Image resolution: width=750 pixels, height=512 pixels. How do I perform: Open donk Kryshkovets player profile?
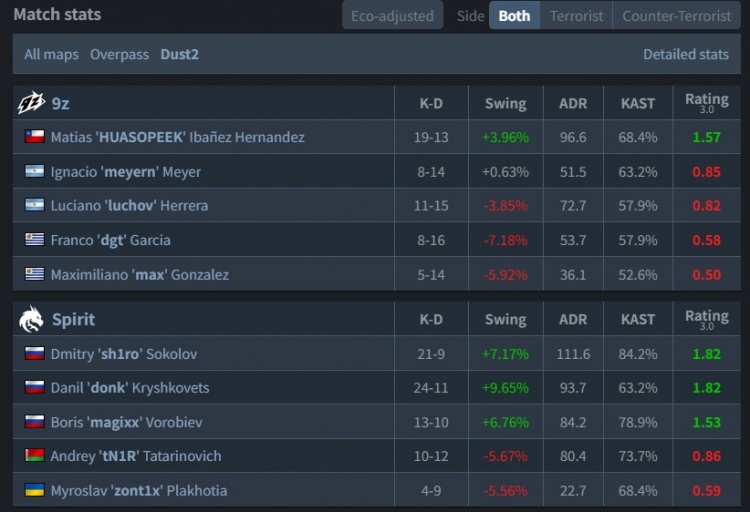pos(130,388)
